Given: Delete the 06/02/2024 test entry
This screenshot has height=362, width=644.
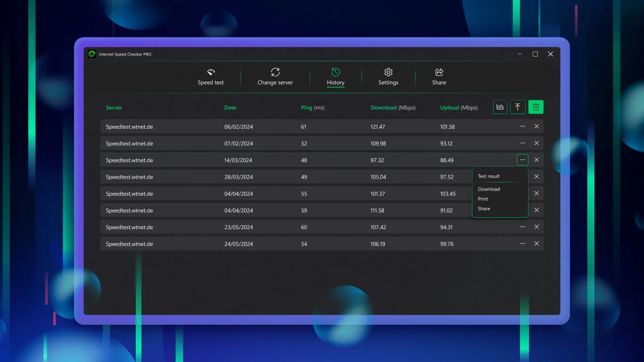Looking at the screenshot, I should [x=537, y=126].
